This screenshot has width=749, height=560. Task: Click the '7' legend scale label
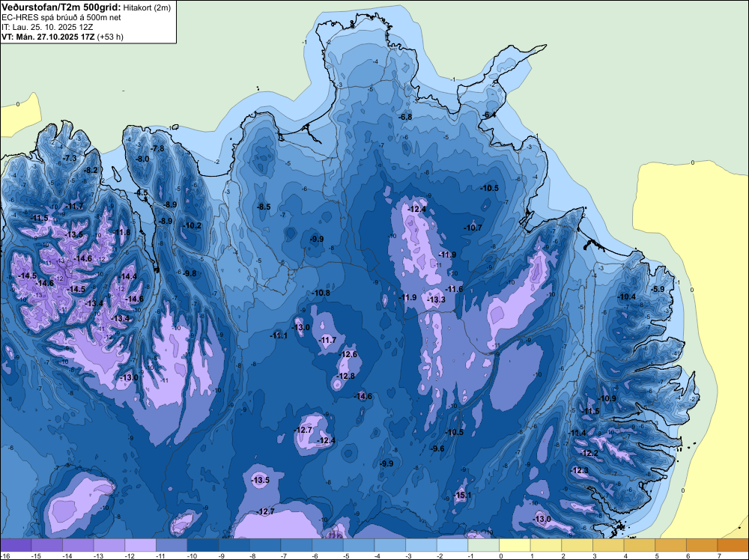pos(719,556)
